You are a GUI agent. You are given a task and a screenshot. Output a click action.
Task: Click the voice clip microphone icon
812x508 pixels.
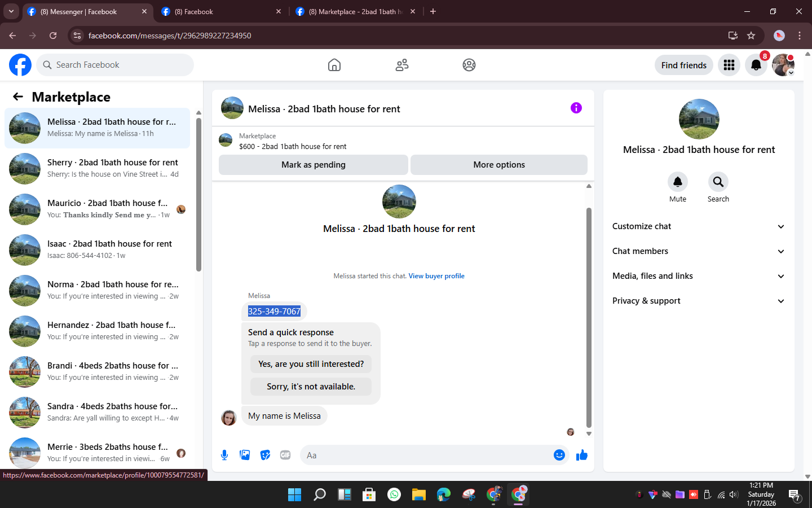pyautogui.click(x=224, y=455)
